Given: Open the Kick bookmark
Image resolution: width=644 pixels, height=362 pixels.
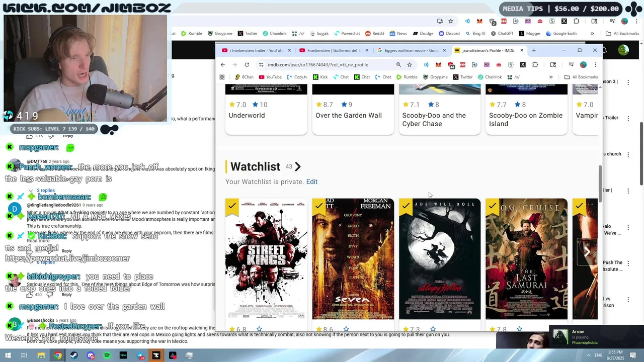Looking at the screenshot, I should (x=320, y=77).
